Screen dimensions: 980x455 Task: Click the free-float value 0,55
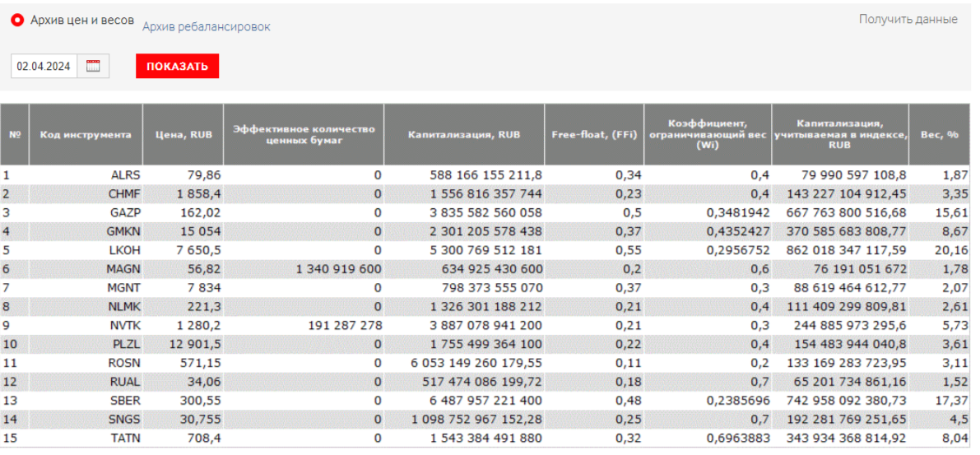click(628, 250)
